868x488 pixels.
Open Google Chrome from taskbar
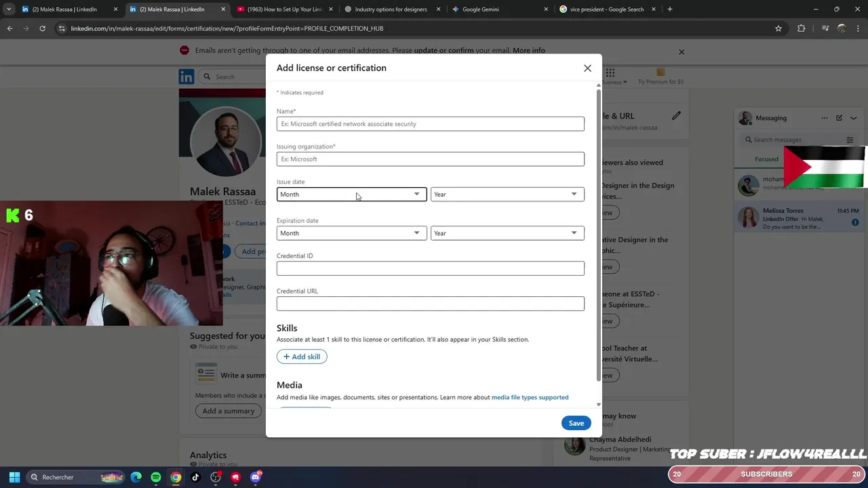click(x=176, y=477)
